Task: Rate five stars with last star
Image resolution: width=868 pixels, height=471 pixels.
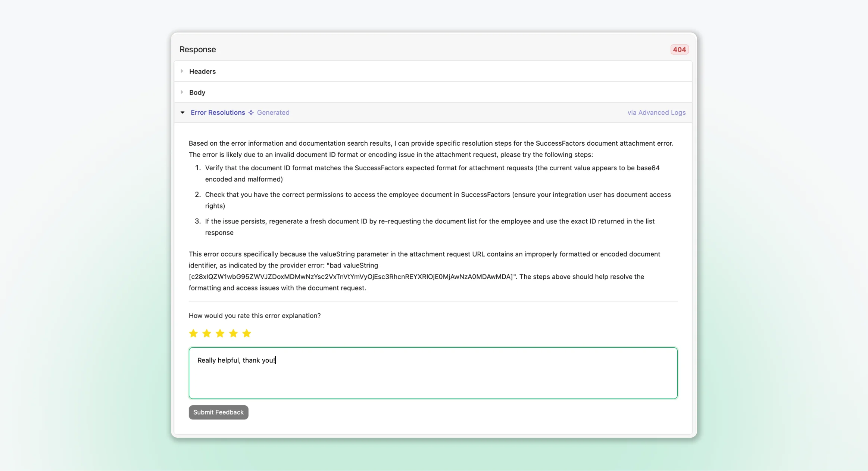Action: [247, 333]
